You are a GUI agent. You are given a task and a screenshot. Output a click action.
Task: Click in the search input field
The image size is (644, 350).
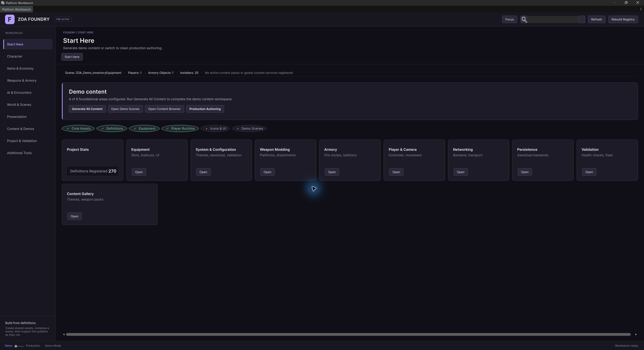553,19
